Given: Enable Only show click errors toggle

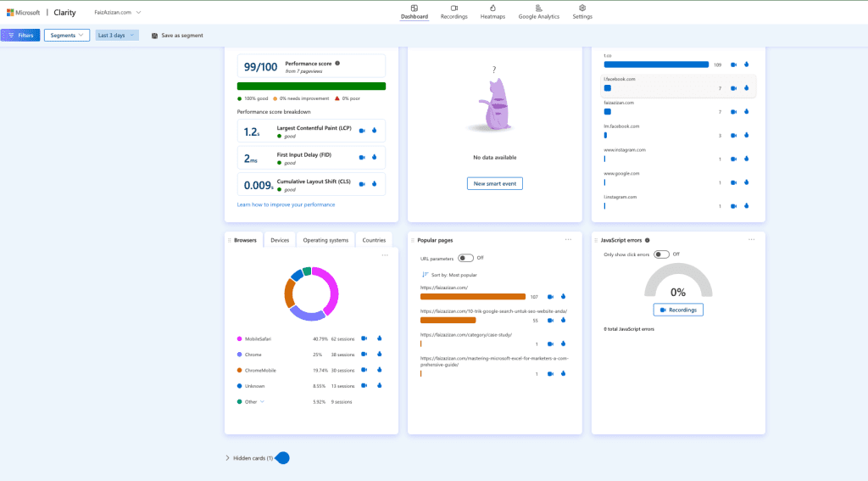Looking at the screenshot, I should (661, 254).
